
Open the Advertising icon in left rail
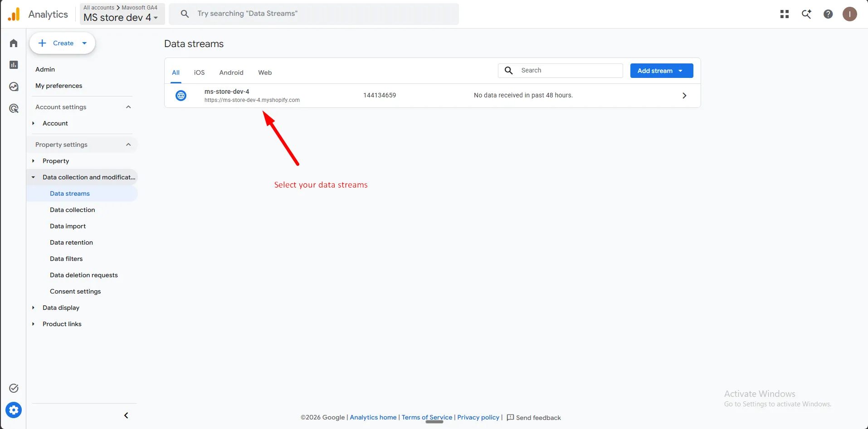tap(14, 108)
